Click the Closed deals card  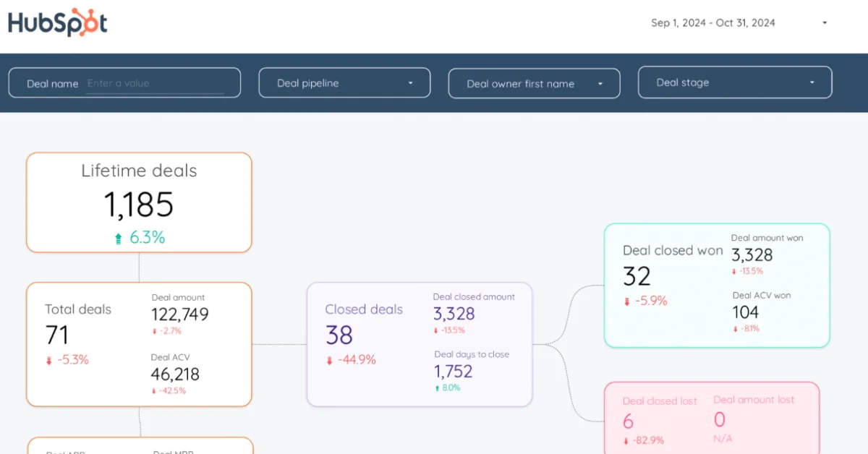coord(420,342)
